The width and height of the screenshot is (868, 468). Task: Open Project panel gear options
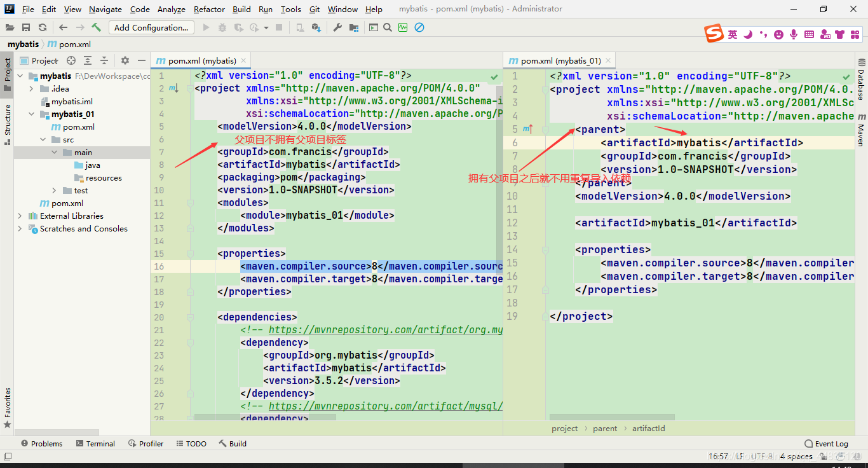(x=125, y=60)
